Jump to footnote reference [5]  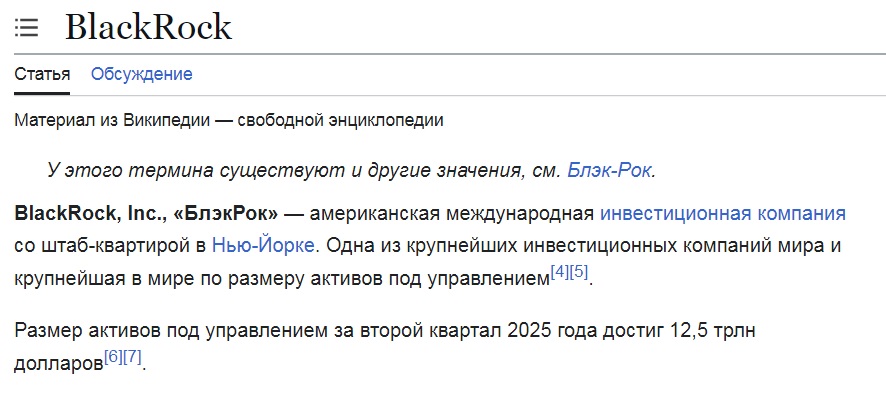pos(579,272)
